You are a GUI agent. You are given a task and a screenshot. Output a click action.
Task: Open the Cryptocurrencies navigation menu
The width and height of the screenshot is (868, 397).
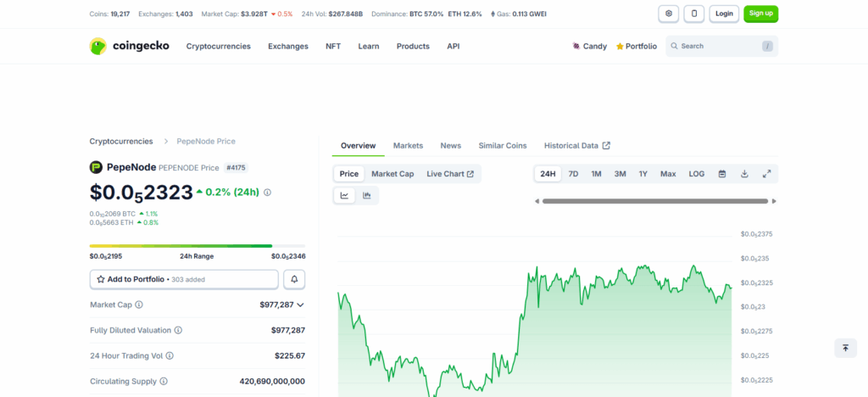[219, 47]
